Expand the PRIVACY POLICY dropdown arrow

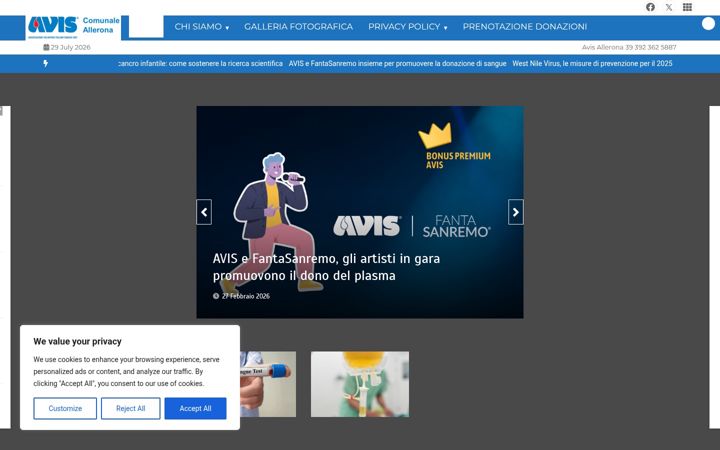(x=445, y=28)
